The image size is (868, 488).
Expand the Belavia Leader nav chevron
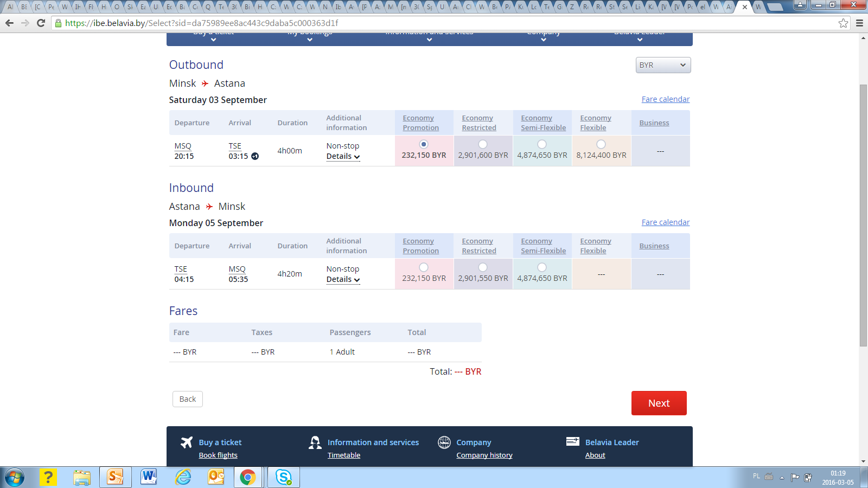pos(640,40)
